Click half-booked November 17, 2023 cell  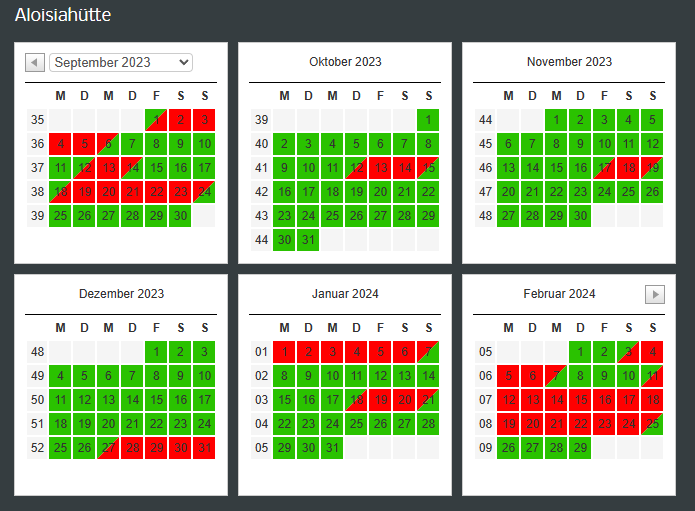(x=604, y=168)
